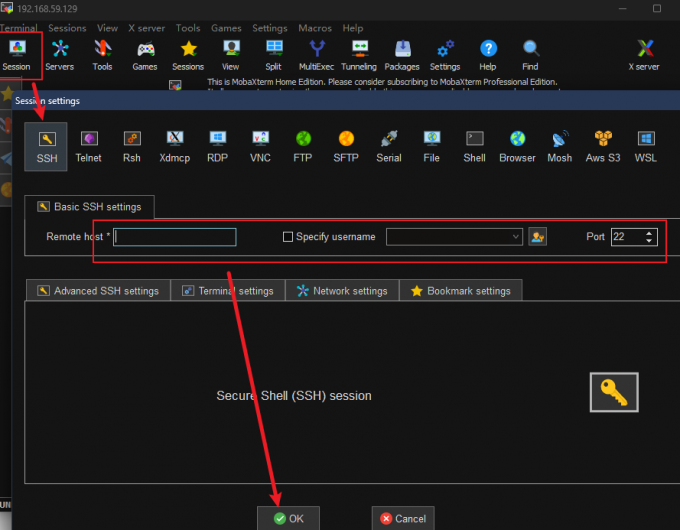The width and height of the screenshot is (680, 530).
Task: Select the FTP session type
Action: point(303,147)
